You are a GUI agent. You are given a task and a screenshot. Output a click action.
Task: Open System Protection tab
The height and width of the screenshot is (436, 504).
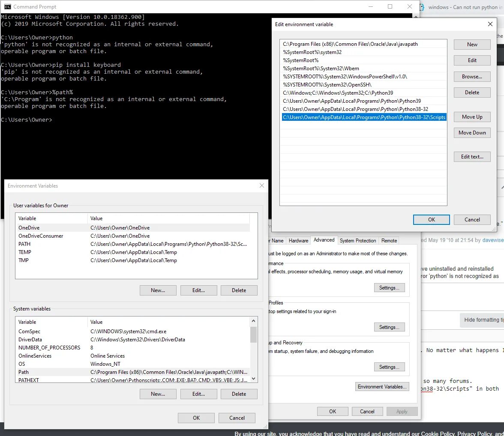click(x=358, y=241)
